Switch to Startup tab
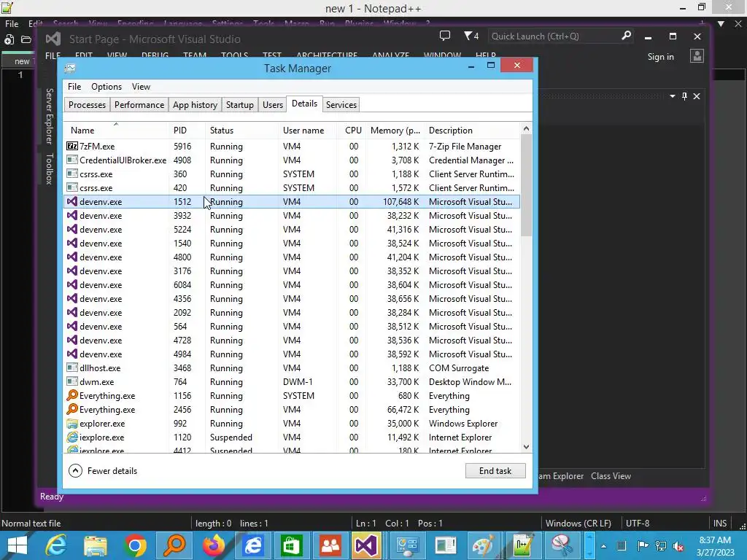This screenshot has height=560, width=747. coord(239,105)
